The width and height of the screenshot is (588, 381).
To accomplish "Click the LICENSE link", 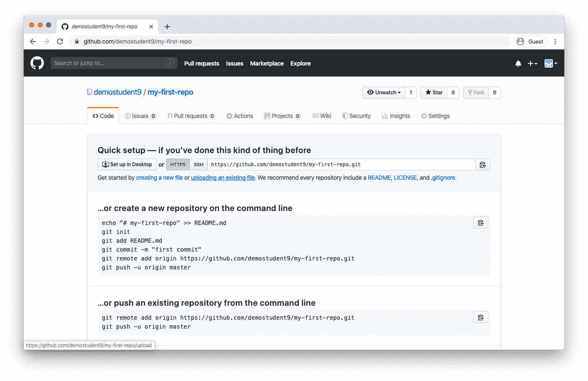I will pos(405,178).
